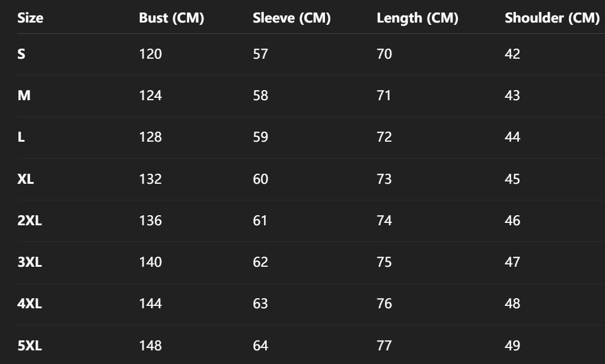Click the bust value 144 for 4XL
Screen dimensions: 605x364
tap(150, 304)
